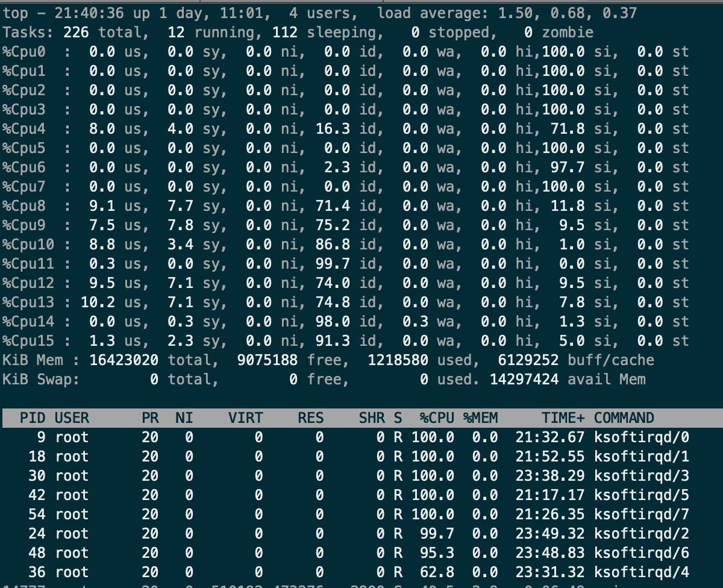Click the PID 54 cell
723x588 pixels.
[37, 514]
